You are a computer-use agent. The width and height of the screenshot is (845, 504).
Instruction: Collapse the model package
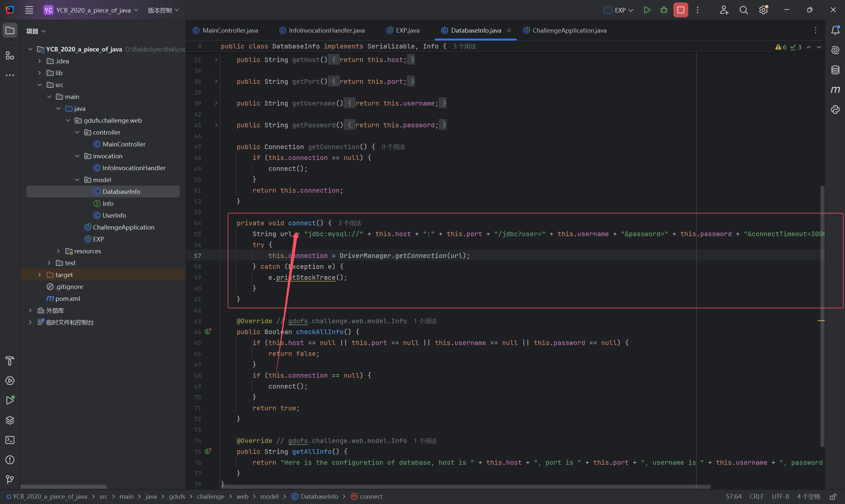(x=77, y=180)
